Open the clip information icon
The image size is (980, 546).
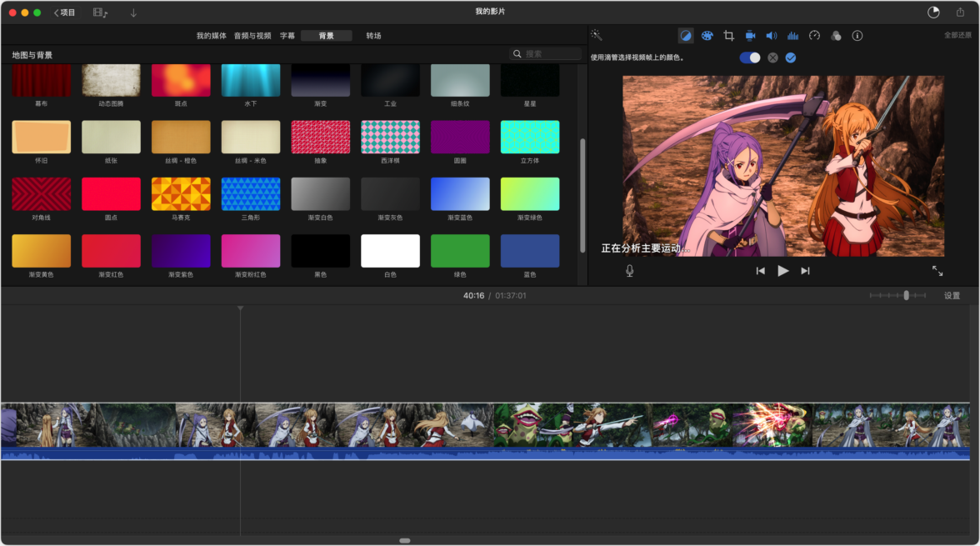pyautogui.click(x=857, y=36)
